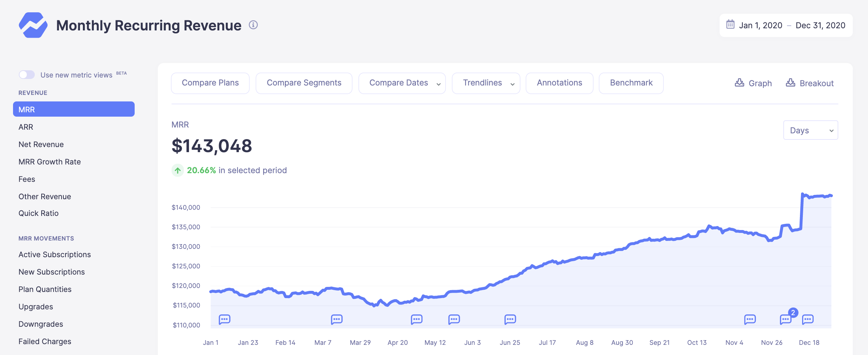The image size is (868, 355).
Task: Open MRR Growth Rate report
Action: (x=50, y=162)
